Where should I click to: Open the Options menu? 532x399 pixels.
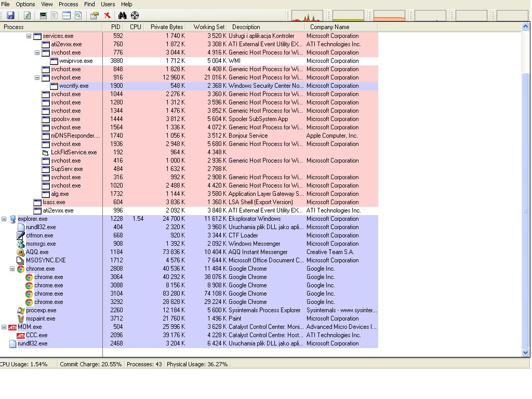[25, 4]
